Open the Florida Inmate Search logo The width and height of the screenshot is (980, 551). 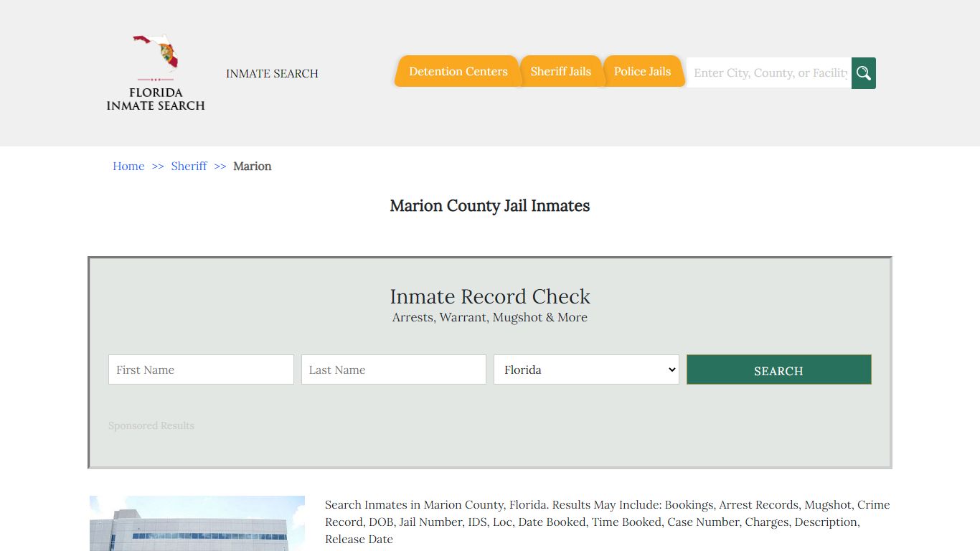point(156,72)
